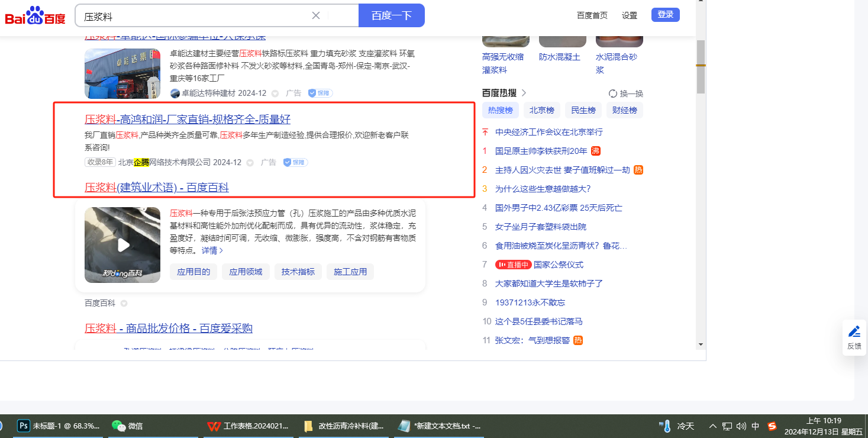
Task: Open pinned topic 中央经济工作会议在北京举行
Action: coord(549,132)
